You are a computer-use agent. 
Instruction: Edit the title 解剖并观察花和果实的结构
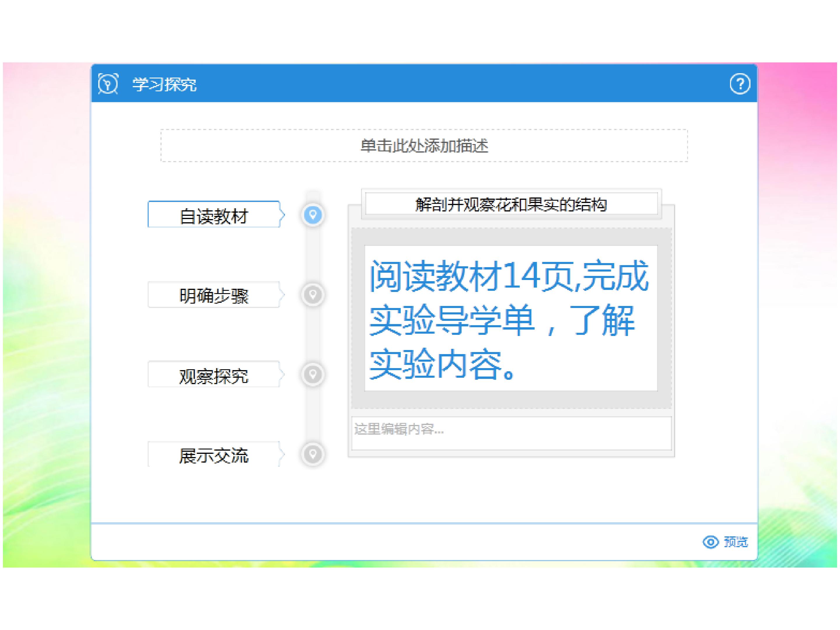pyautogui.click(x=511, y=205)
